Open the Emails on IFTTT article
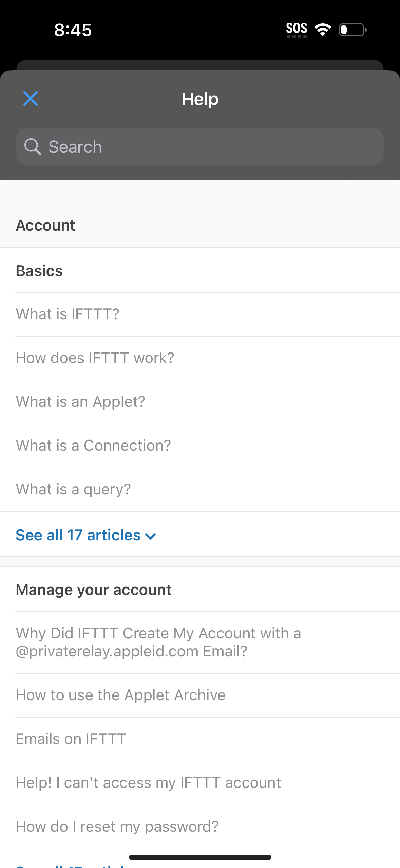This screenshot has height=868, width=400. (x=70, y=739)
